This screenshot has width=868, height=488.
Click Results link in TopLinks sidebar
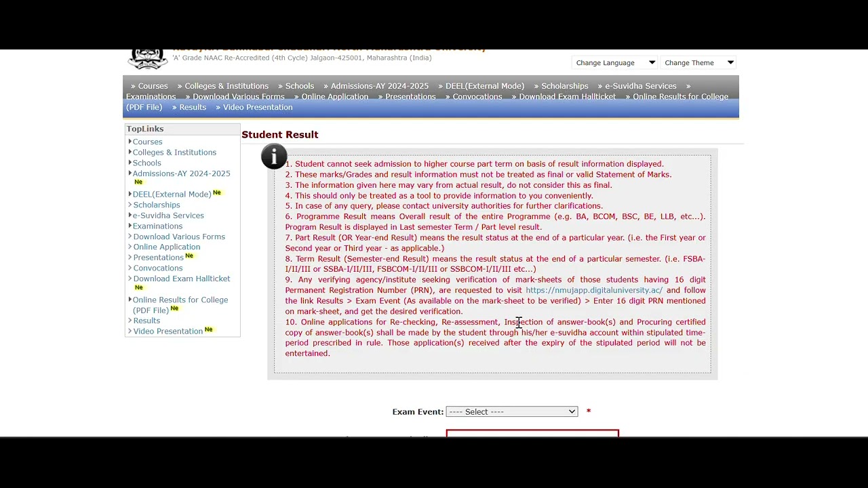click(x=146, y=321)
